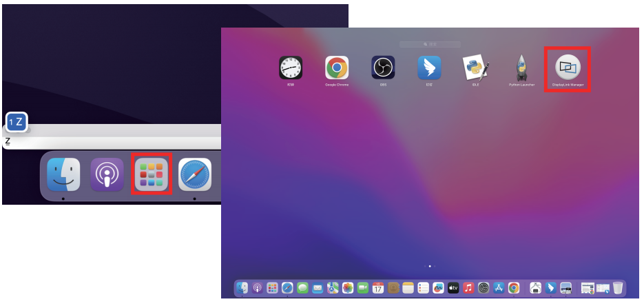Screen dimensions: 644x304
Task: Open DisplayLink Manager from Launchpad
Action: [x=567, y=68]
